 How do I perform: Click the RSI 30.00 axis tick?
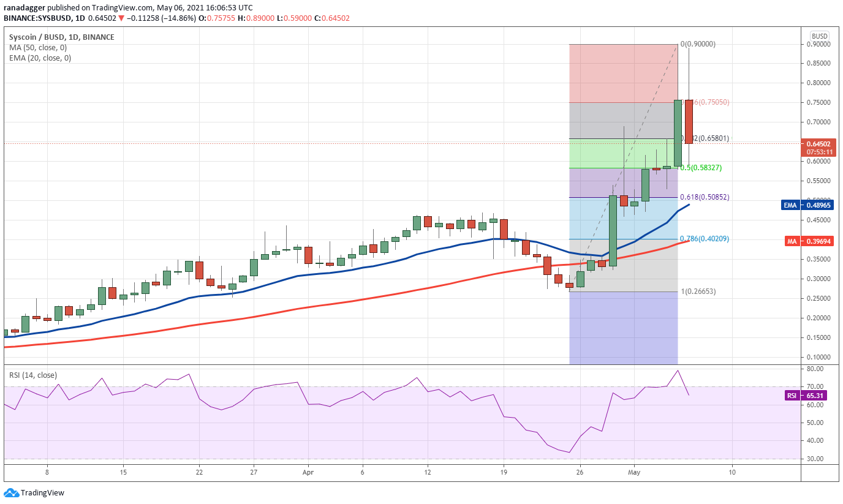(815, 459)
